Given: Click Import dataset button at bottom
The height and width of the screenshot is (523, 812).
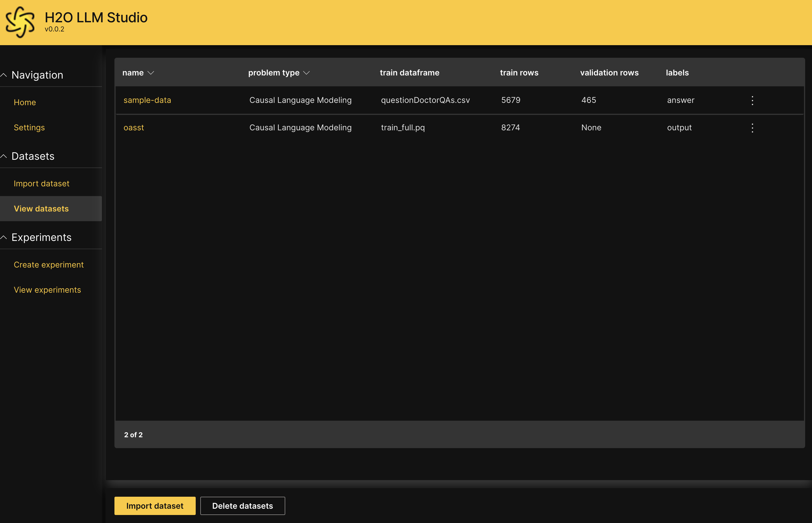Looking at the screenshot, I should tap(155, 505).
